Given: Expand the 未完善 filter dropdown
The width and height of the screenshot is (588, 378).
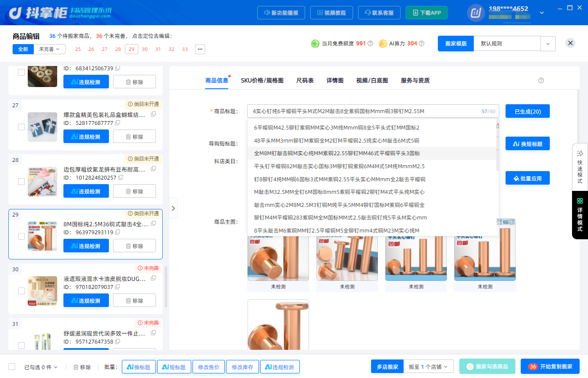Looking at the screenshot, I should click(x=50, y=49).
